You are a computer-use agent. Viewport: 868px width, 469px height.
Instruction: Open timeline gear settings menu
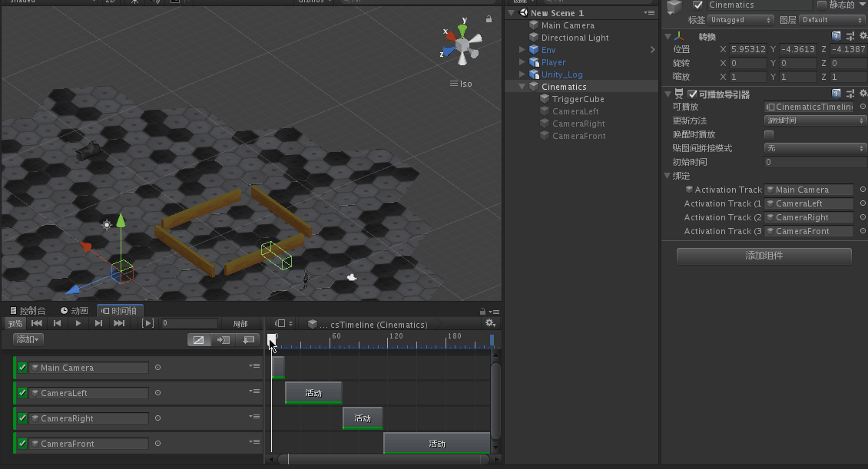[491, 323]
